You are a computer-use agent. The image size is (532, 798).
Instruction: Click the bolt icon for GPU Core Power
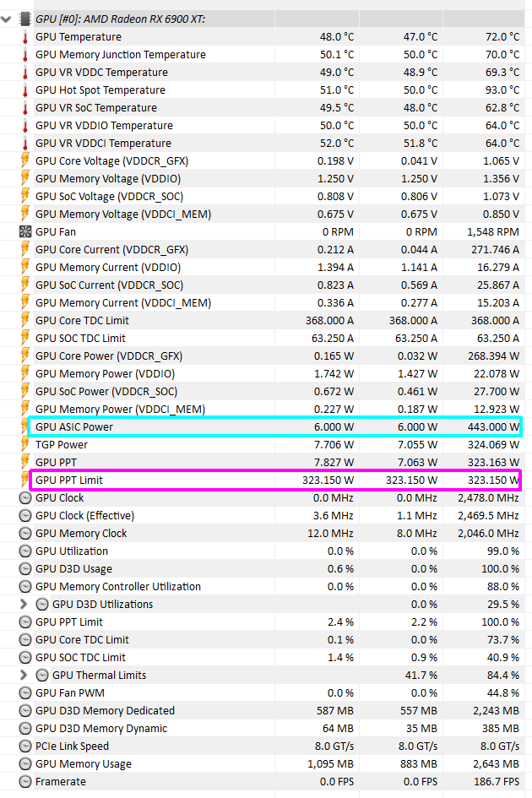click(x=25, y=356)
